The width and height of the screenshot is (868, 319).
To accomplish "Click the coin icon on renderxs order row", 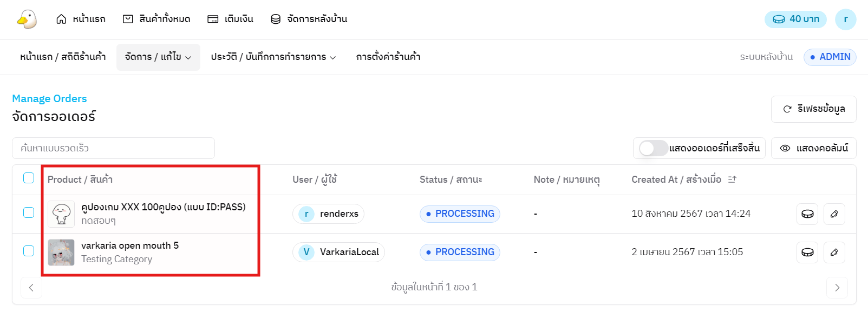I will click(x=807, y=214).
